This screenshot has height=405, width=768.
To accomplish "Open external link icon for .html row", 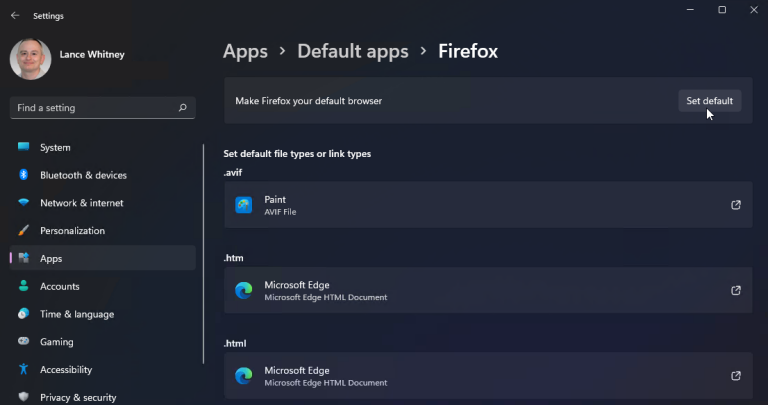I will [736, 376].
